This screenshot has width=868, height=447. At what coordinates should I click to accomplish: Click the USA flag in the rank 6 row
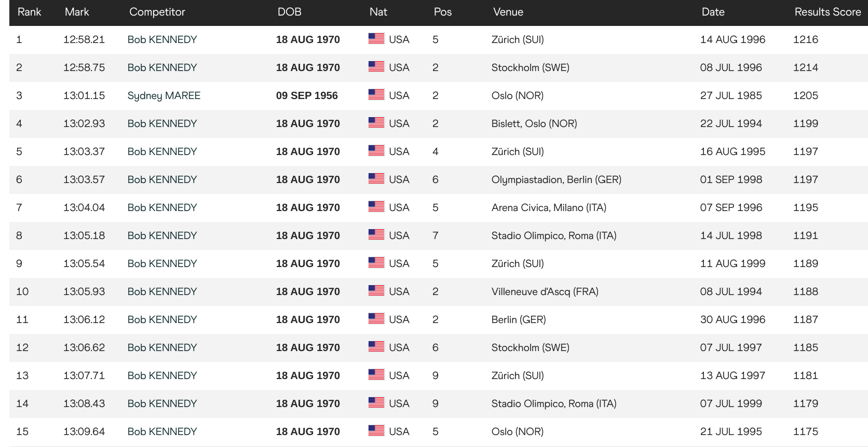(376, 179)
